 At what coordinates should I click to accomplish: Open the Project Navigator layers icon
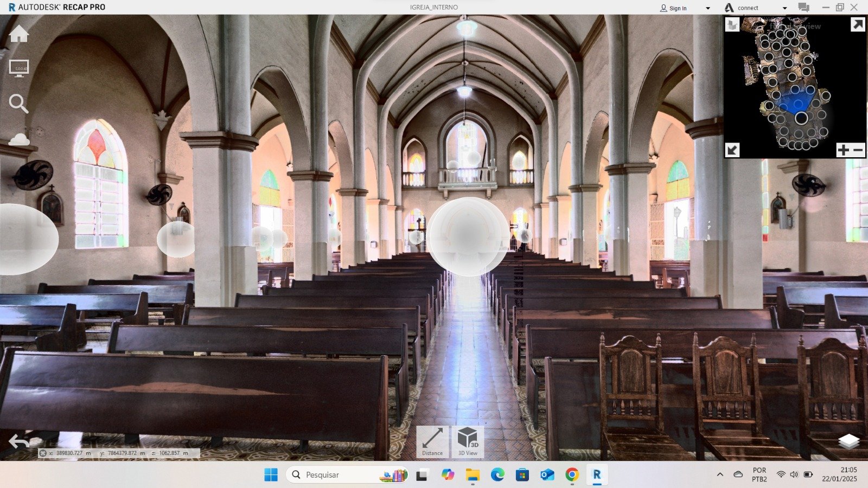click(848, 441)
